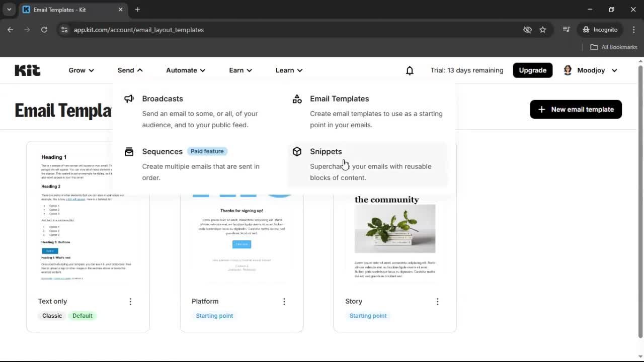Click the Story template thumbnail
644x362 pixels.
[x=394, y=241]
